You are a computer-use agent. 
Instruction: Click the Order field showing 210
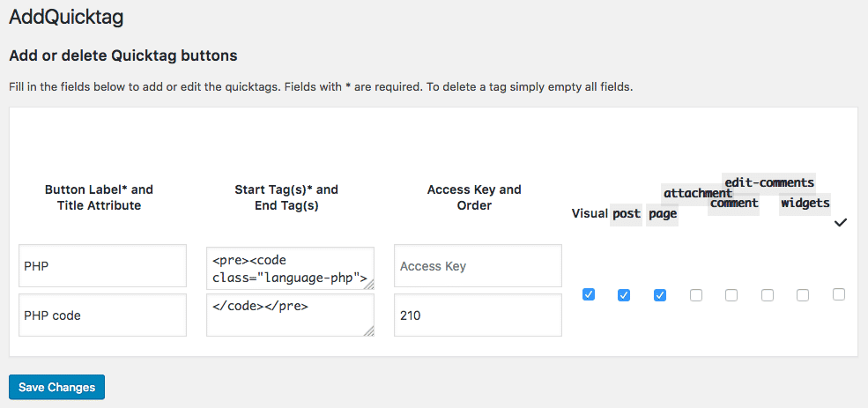tap(478, 315)
